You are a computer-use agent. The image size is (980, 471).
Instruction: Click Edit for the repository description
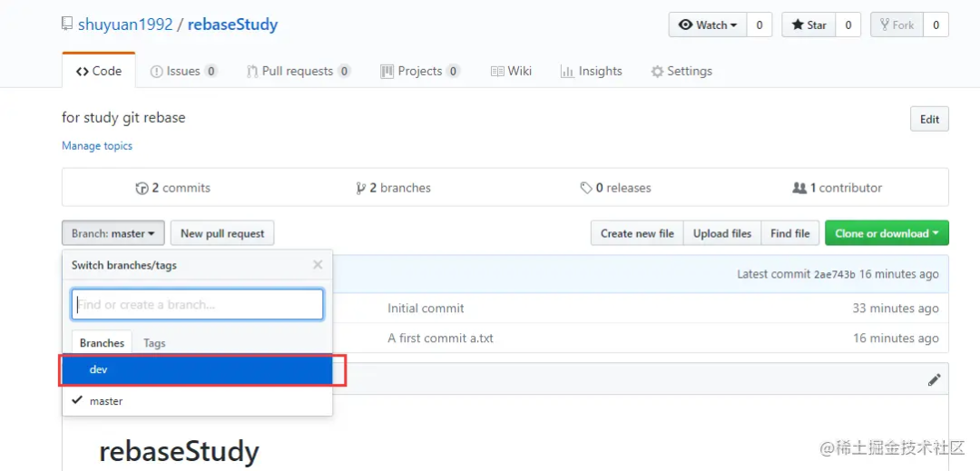[929, 119]
